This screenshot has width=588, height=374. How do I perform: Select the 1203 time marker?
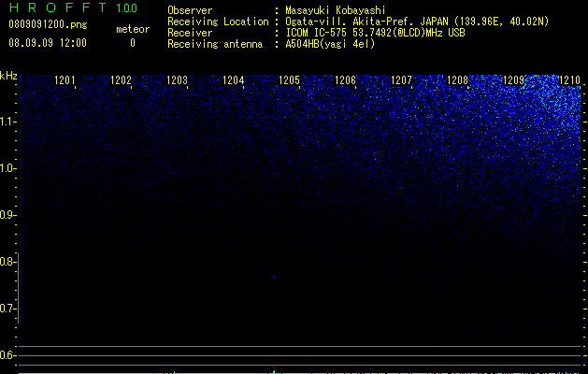pyautogui.click(x=177, y=79)
